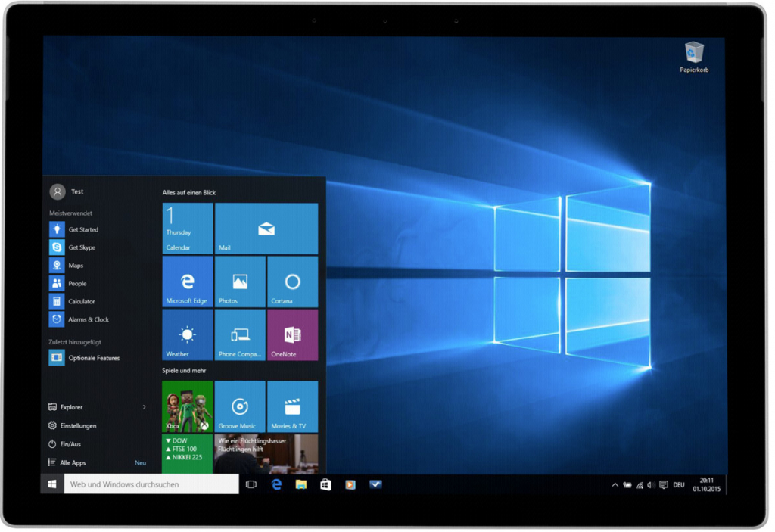
Task: Open the Test user account menu
Action: click(67, 192)
